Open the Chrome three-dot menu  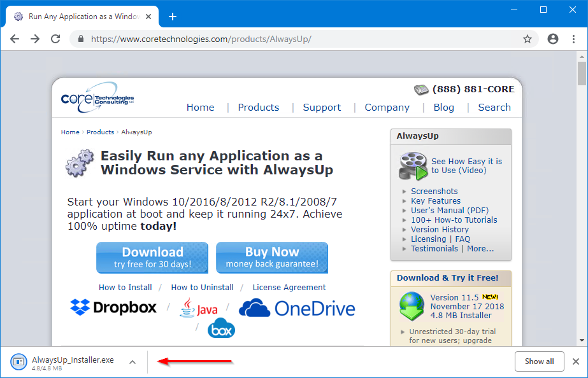click(573, 39)
